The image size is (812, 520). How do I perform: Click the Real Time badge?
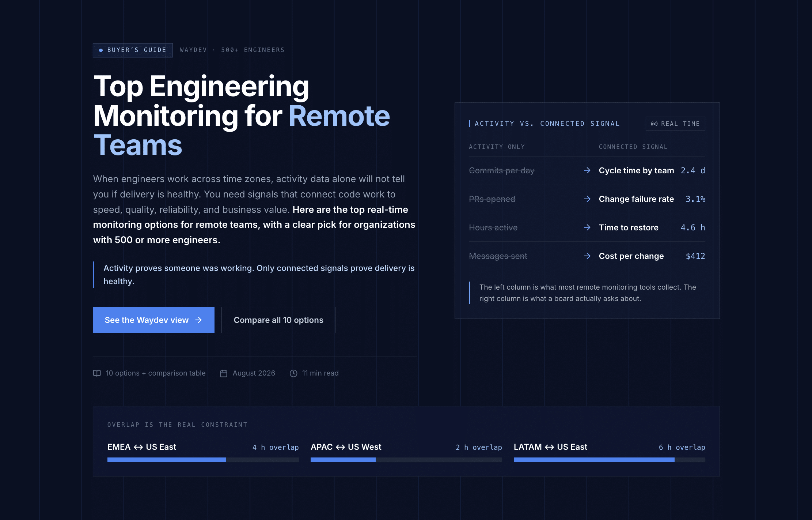(675, 124)
